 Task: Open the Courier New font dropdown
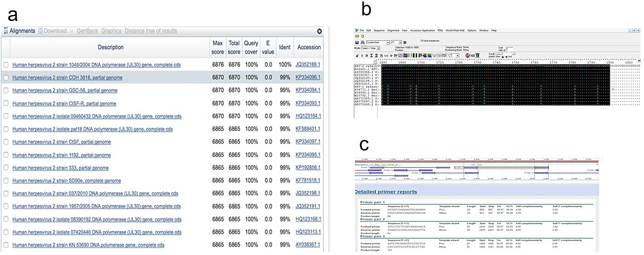388,42
